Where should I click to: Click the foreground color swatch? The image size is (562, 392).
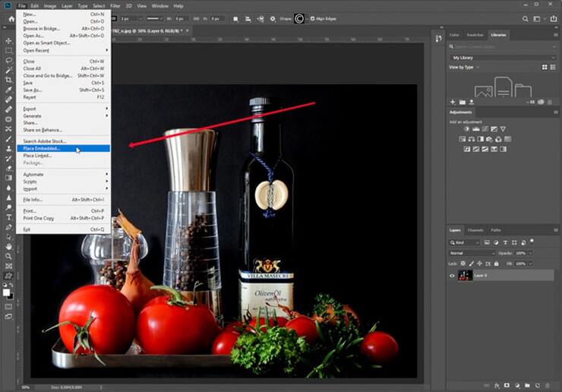click(x=8, y=291)
